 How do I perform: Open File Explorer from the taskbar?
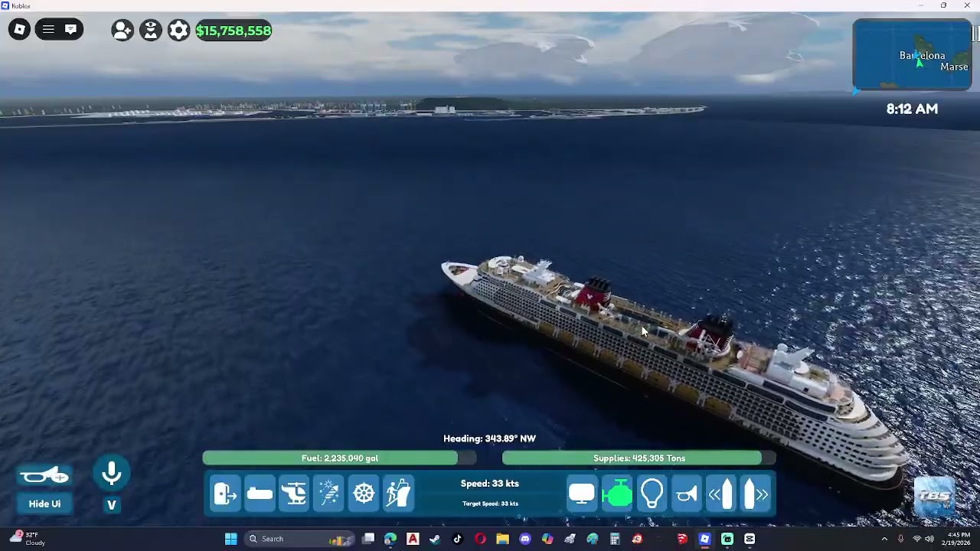(x=502, y=539)
